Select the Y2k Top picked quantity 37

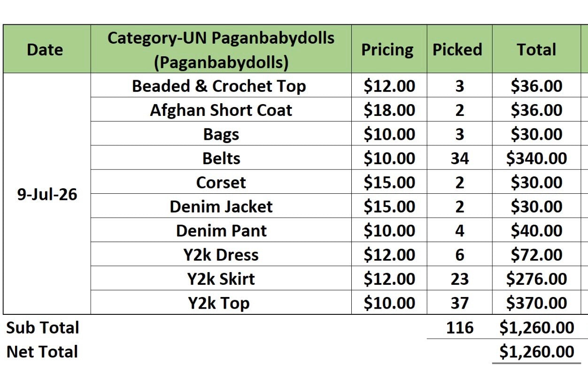459,303
